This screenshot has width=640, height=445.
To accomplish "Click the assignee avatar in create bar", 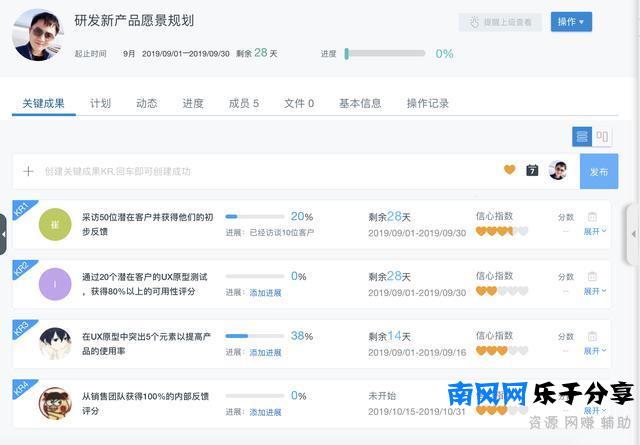I will [558, 170].
